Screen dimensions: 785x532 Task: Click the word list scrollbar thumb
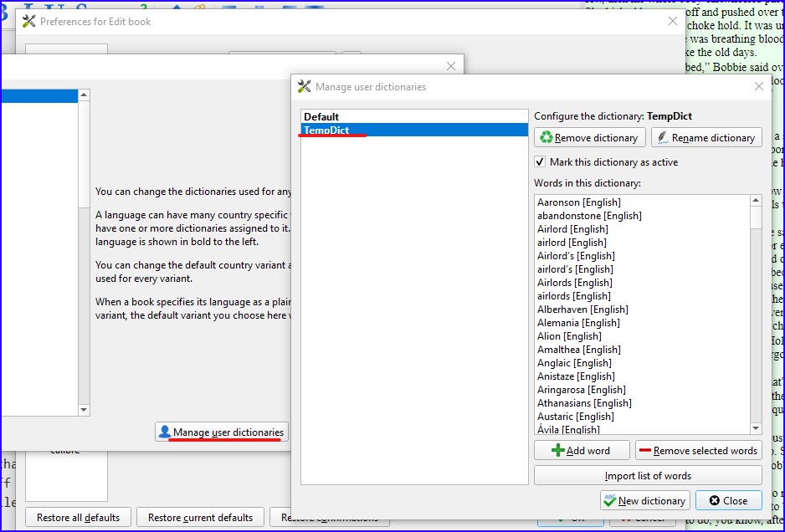(756, 217)
